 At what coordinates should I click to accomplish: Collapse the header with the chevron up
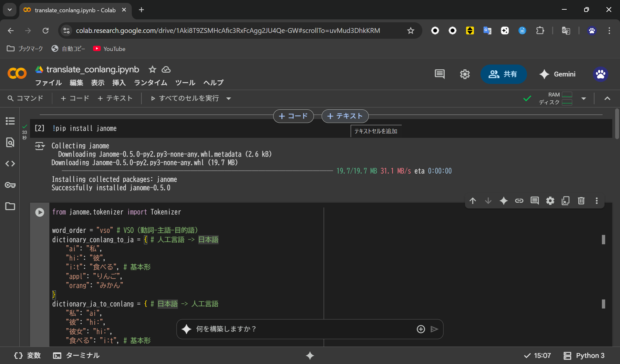607,98
